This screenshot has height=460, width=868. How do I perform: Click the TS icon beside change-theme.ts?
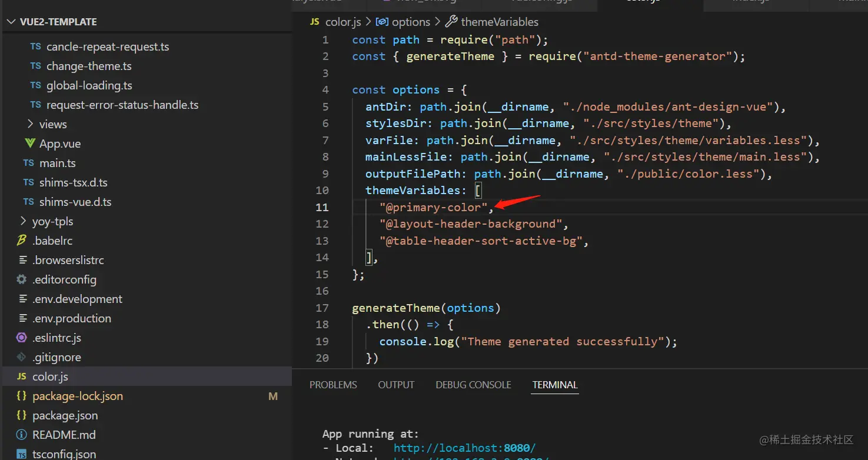36,66
